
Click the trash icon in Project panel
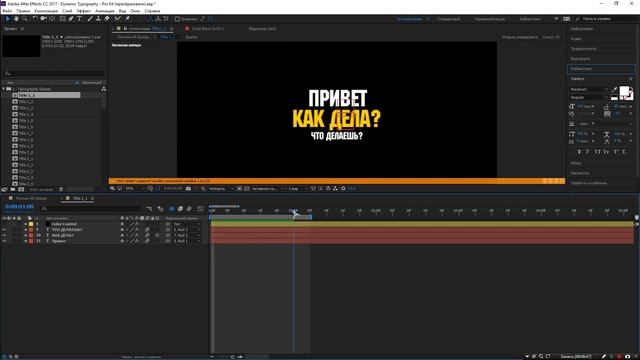point(61,189)
